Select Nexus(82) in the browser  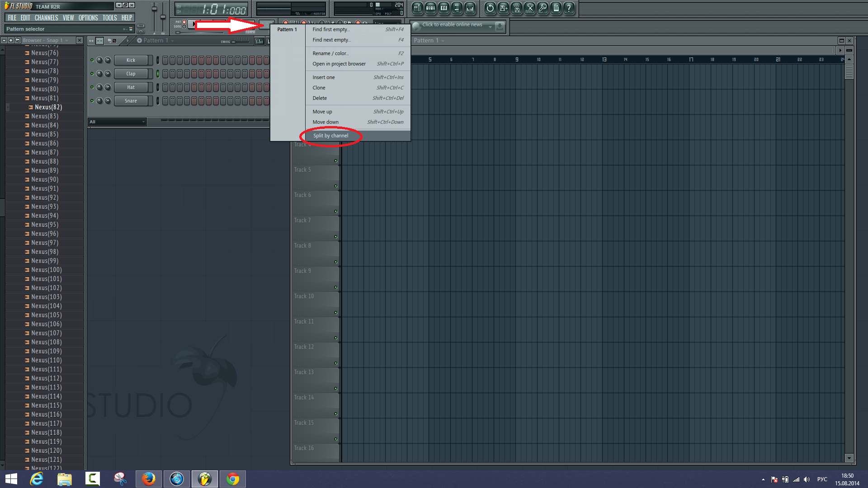click(48, 107)
